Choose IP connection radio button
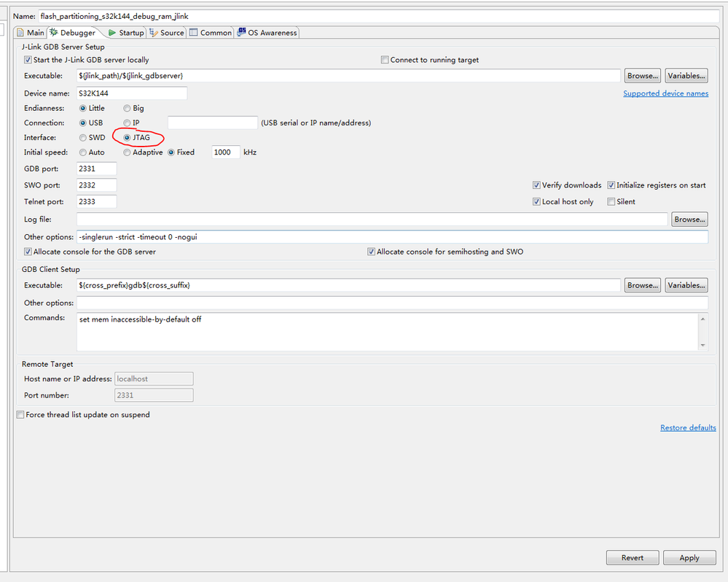This screenshot has width=728, height=582. (x=127, y=123)
